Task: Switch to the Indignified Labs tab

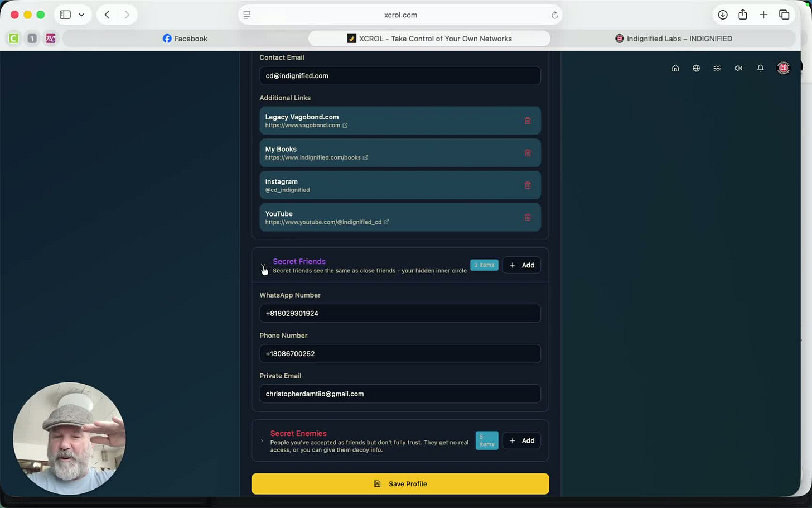Action: coord(674,39)
